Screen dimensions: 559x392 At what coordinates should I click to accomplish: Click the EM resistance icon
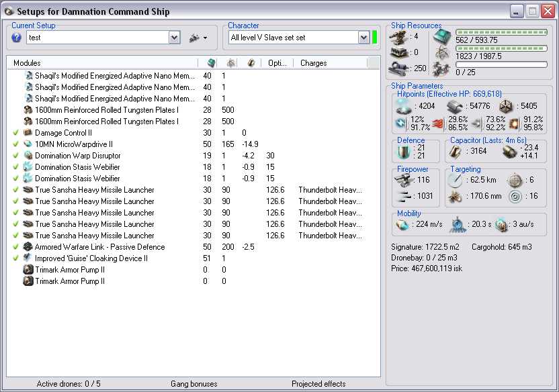(x=400, y=124)
